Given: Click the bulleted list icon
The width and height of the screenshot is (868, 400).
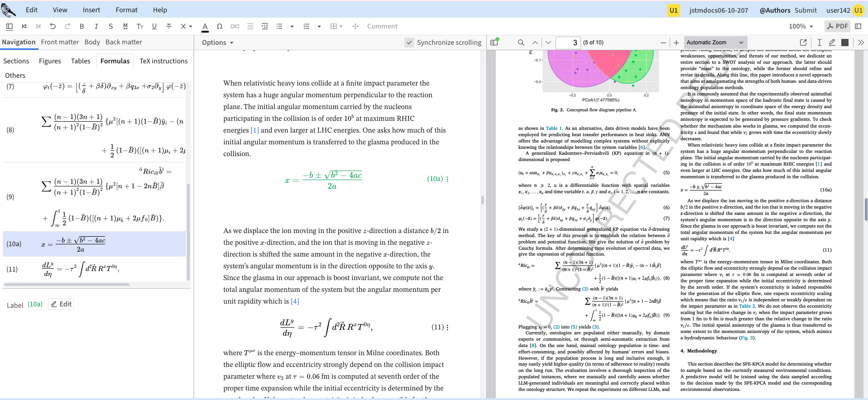Looking at the screenshot, I should [x=279, y=26].
